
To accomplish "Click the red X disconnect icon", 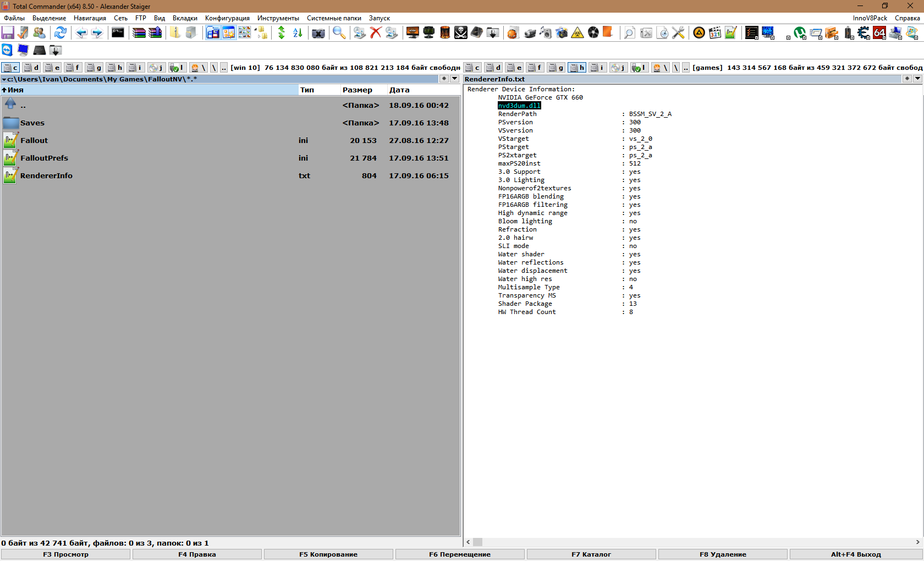I will pos(376,33).
